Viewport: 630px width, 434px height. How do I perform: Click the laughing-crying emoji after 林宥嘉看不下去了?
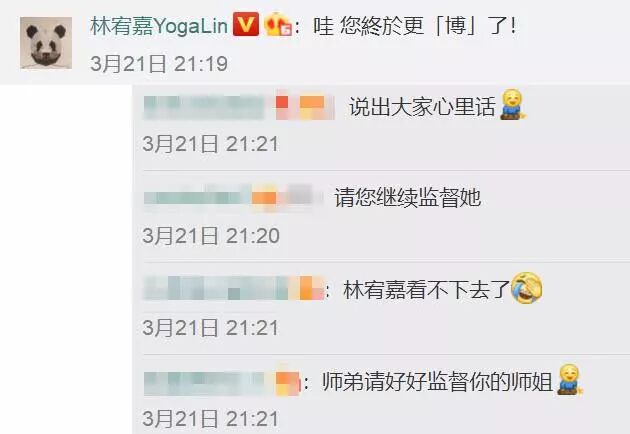coord(526,288)
